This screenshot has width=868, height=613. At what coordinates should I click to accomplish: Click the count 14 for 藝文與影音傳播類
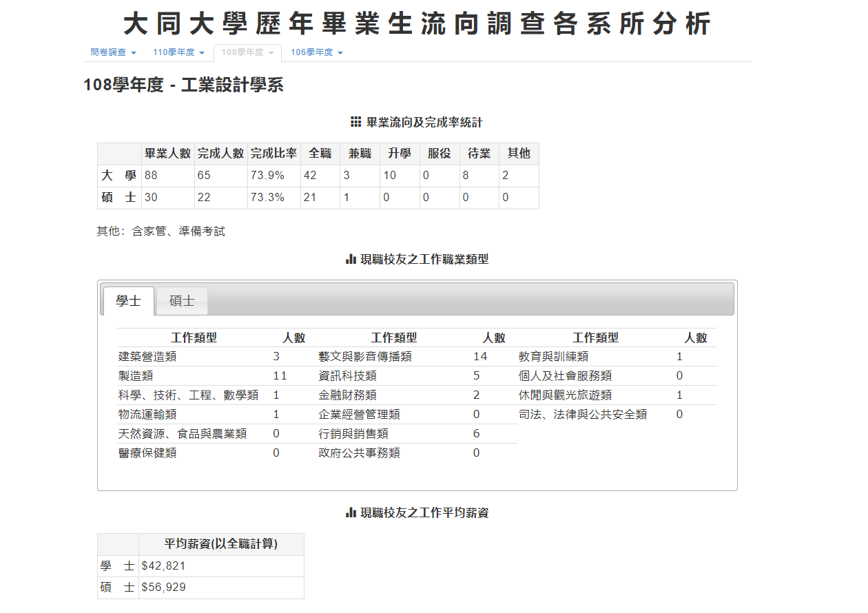pos(480,357)
